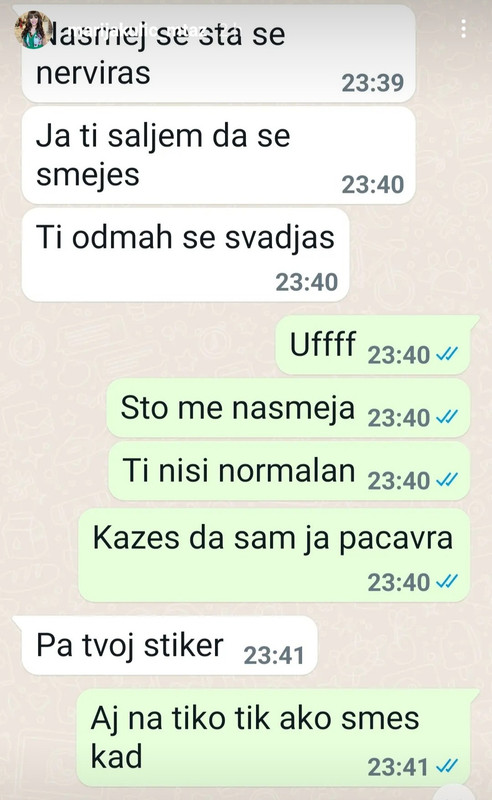Select the 'Nasmej se sta se nerviras' message

pyautogui.click(x=218, y=54)
